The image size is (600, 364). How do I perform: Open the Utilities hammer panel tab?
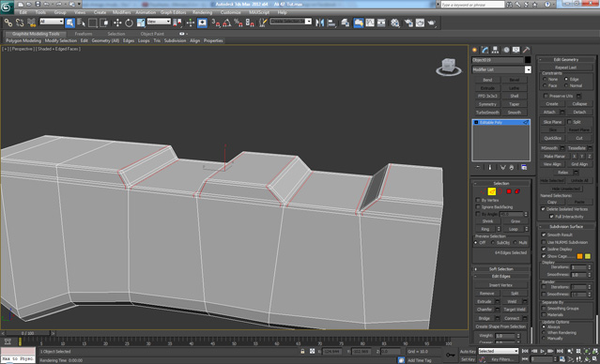tap(527, 50)
